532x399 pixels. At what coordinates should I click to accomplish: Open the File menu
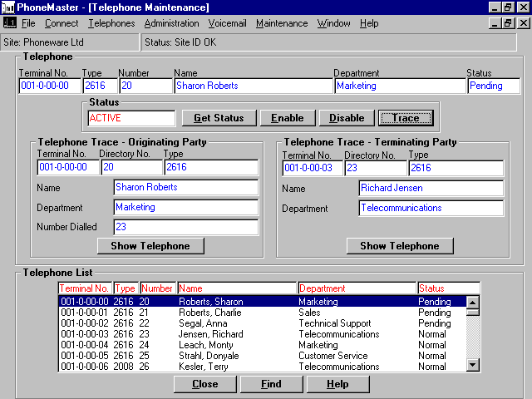click(28, 23)
